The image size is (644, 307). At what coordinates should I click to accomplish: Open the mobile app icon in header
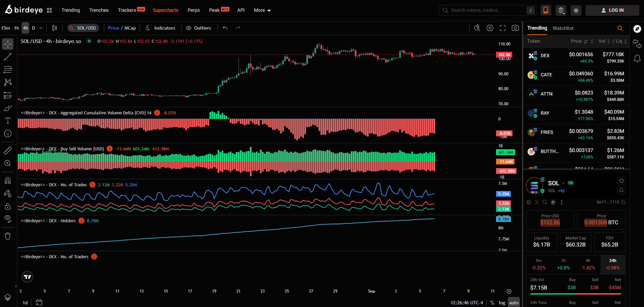coord(546,10)
